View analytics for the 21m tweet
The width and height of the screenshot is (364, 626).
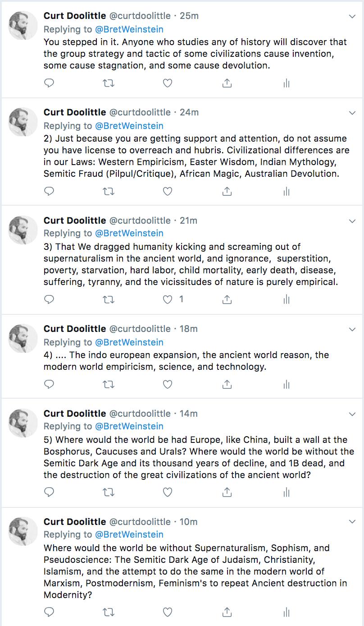(286, 299)
